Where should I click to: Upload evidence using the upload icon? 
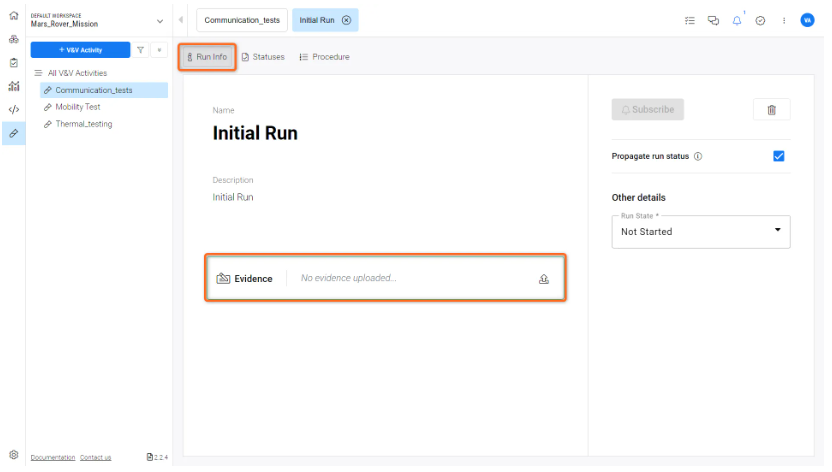point(544,279)
